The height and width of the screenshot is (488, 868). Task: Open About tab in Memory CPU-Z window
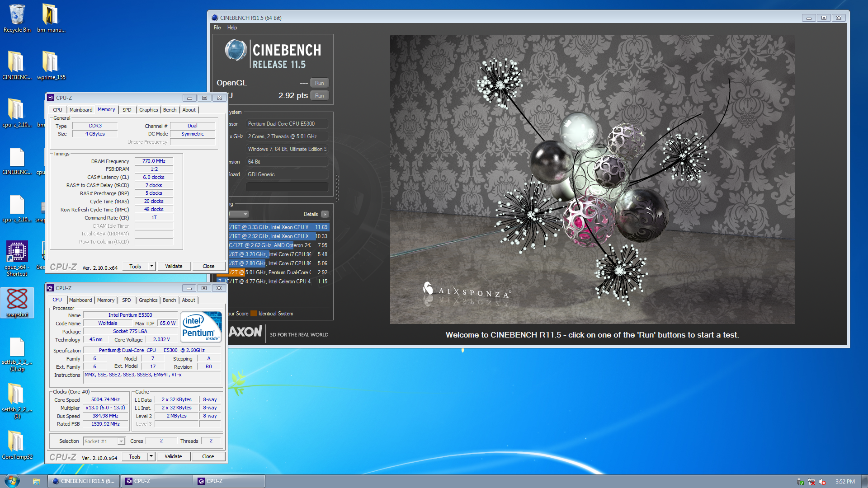tap(189, 110)
